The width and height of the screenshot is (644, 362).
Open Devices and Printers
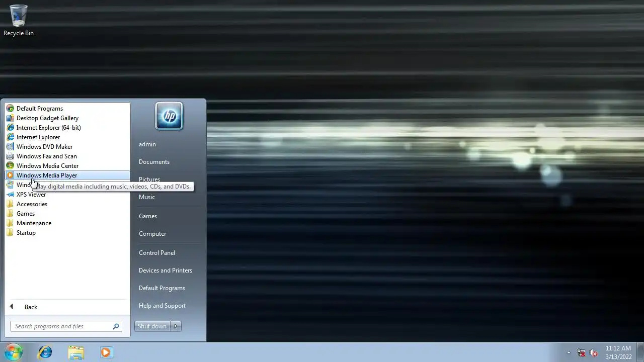(x=166, y=270)
